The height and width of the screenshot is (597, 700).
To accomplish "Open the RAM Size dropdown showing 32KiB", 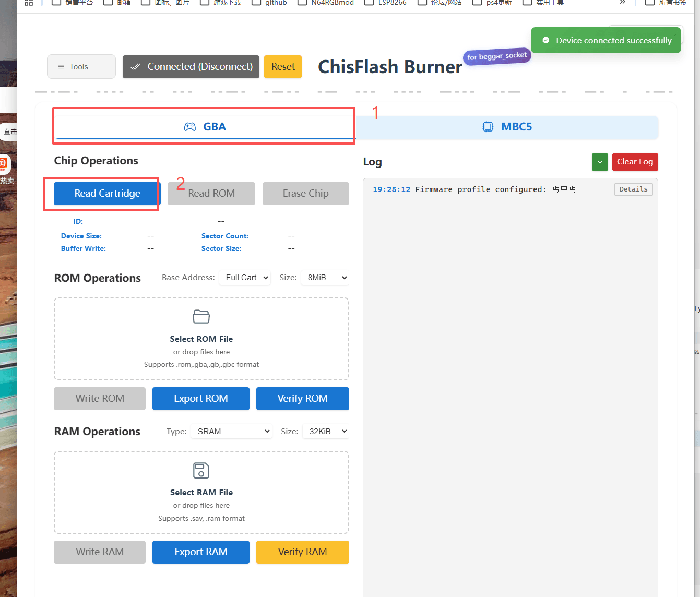I will coord(326,432).
